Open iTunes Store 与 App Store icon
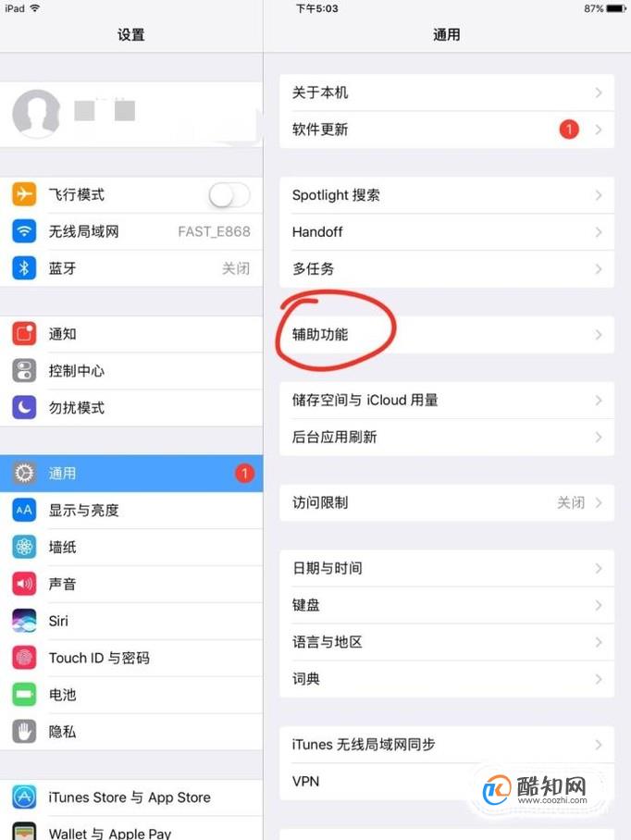The height and width of the screenshot is (840, 631). 24,797
